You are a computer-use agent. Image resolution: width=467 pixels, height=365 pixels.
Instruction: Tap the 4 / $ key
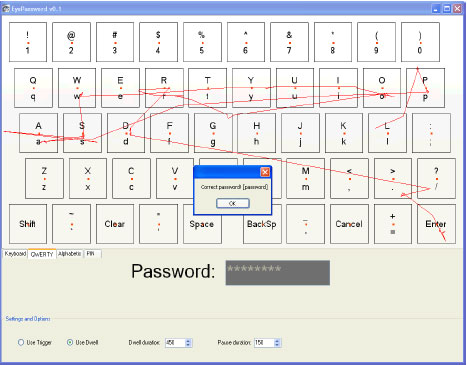pyautogui.click(x=158, y=42)
